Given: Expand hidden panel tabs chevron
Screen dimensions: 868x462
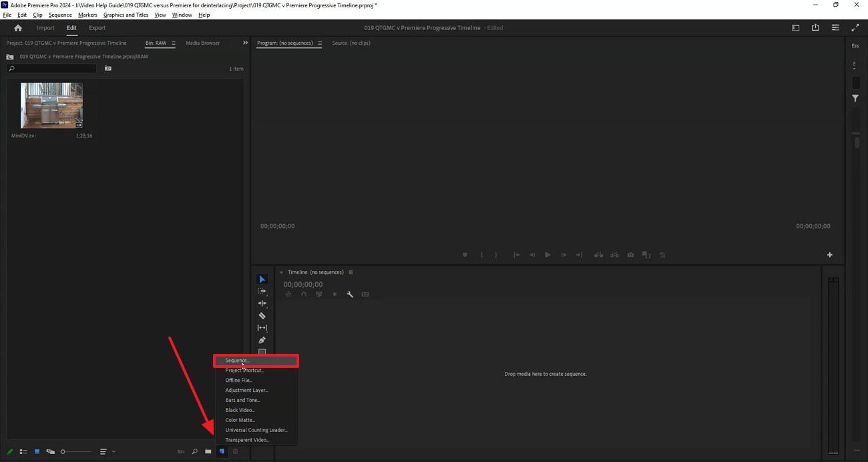Looking at the screenshot, I should (245, 43).
